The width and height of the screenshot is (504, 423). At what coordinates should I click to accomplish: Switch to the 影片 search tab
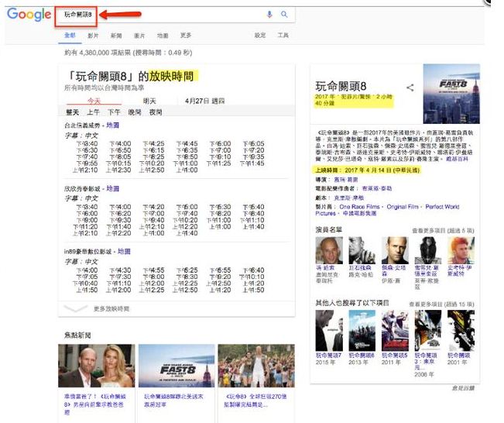pos(93,36)
